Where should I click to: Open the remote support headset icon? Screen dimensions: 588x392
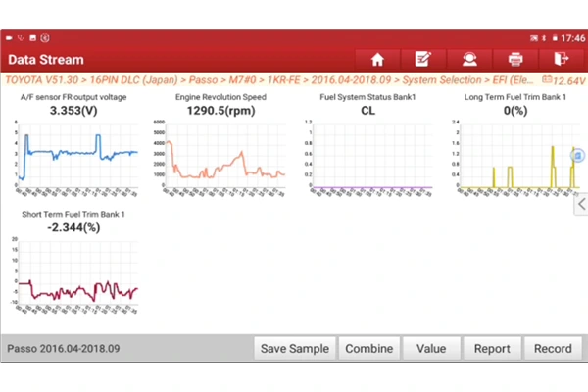[469, 59]
